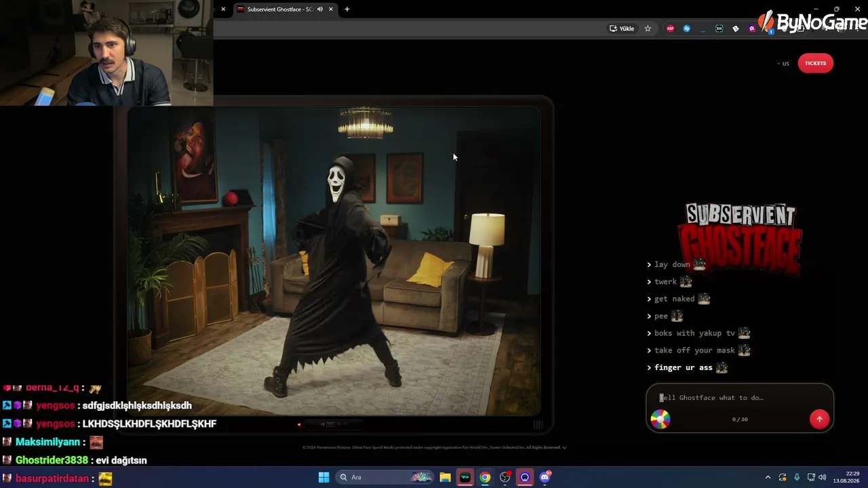Open the purple camera extension icon

[751, 28]
